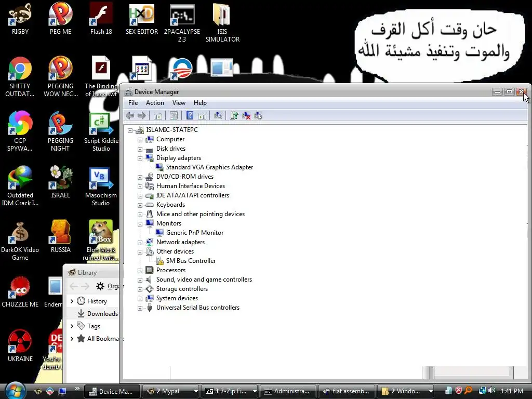Expand Universal Serial Bus controllers

[x=140, y=308]
